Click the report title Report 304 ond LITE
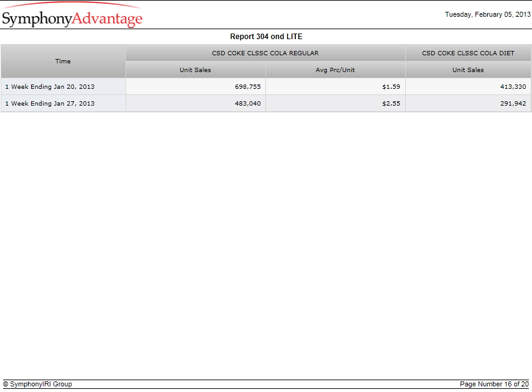532x392 pixels. tap(266, 37)
